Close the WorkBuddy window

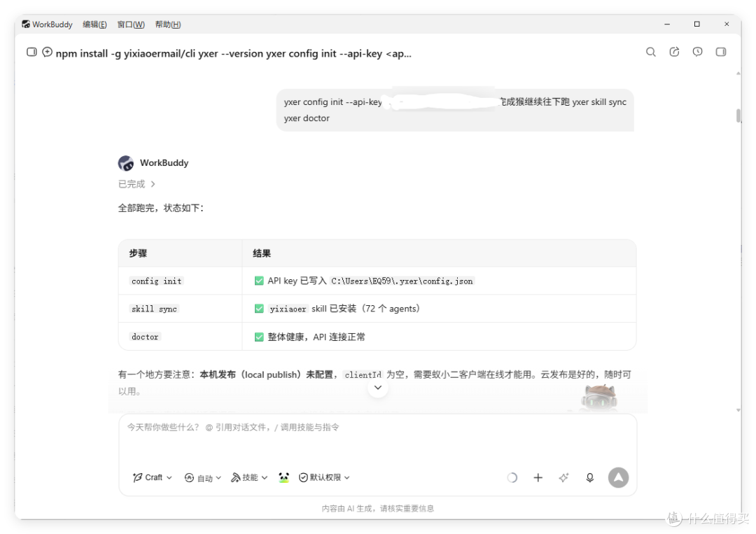[x=727, y=24]
